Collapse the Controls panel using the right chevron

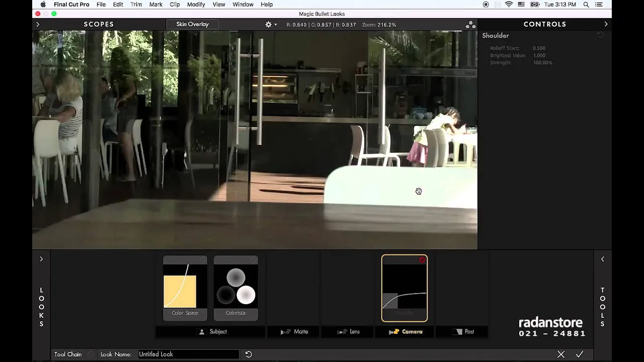coord(606,24)
